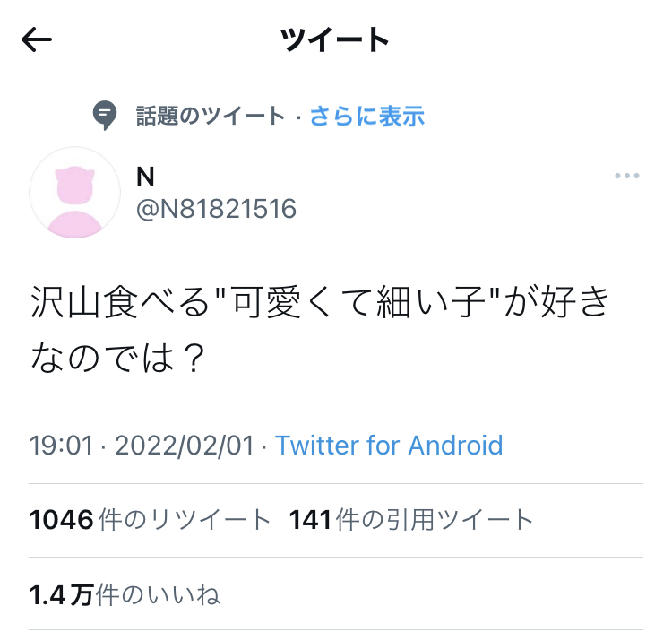Click the display name N
Screen dimensions: 672x632
coord(145,177)
